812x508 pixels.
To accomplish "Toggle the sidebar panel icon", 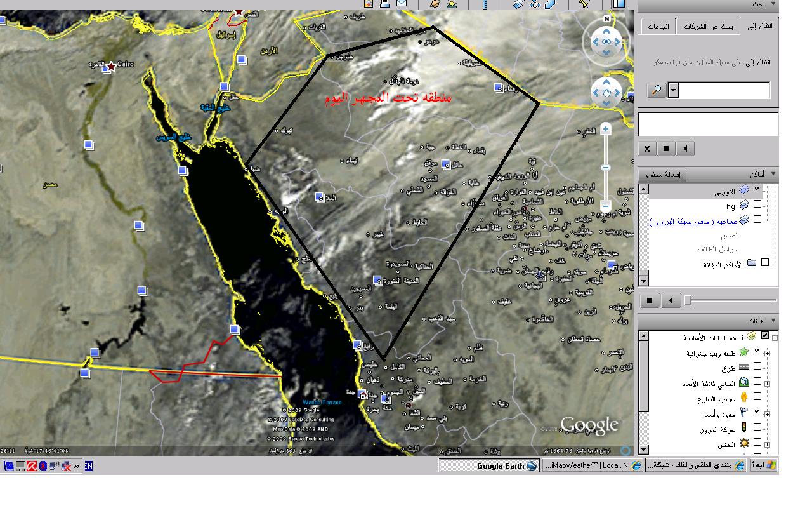I will click(618, 3).
